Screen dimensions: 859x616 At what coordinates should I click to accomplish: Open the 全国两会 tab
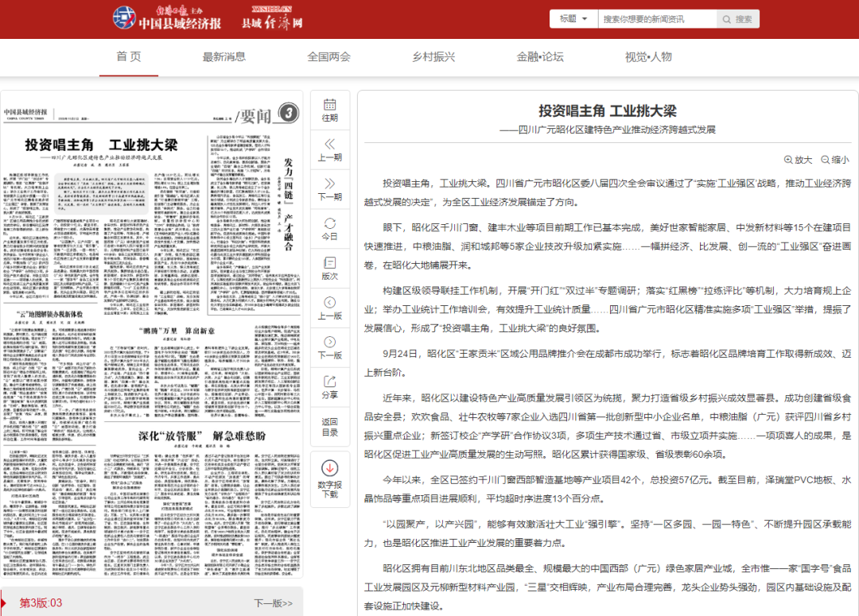[x=328, y=57]
